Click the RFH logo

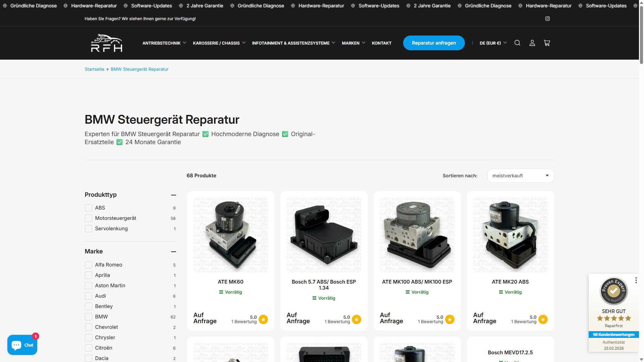[x=107, y=43]
